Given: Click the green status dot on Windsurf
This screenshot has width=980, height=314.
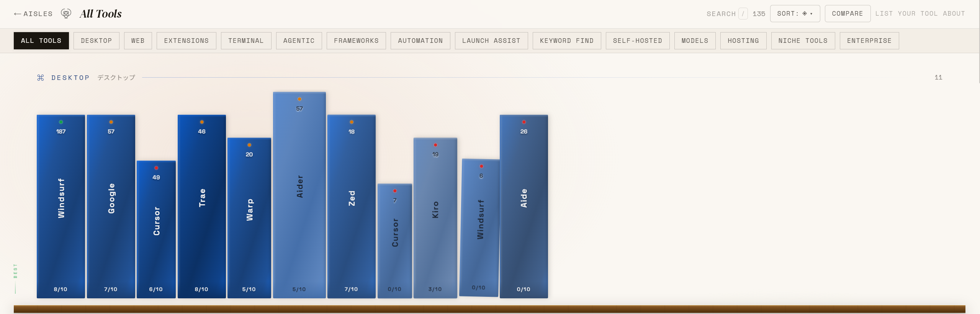Looking at the screenshot, I should 61,122.
